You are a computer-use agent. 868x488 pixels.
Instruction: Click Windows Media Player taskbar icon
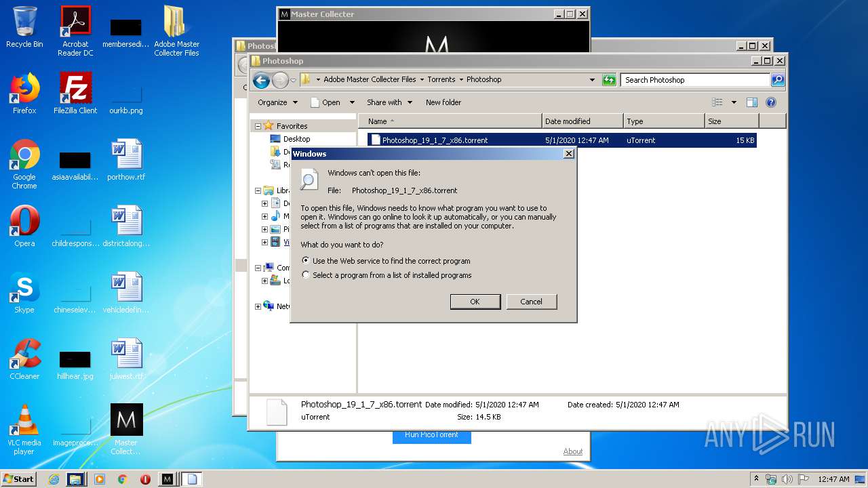100,479
